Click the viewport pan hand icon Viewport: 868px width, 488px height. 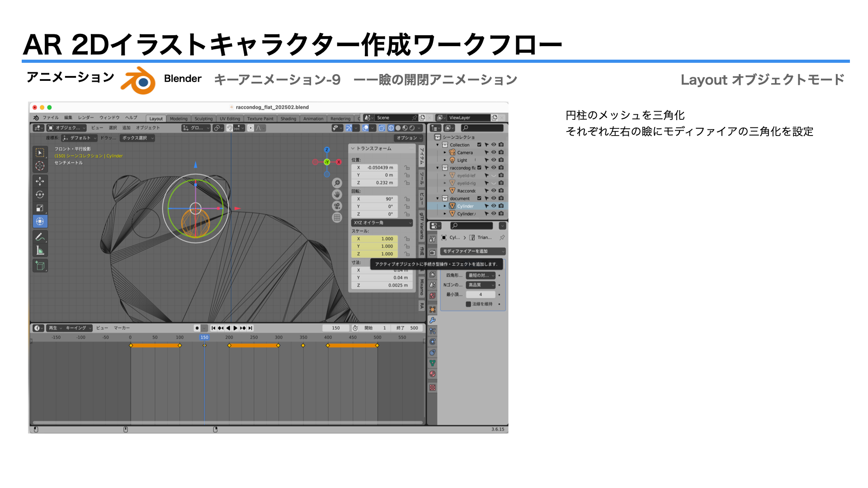(x=337, y=194)
